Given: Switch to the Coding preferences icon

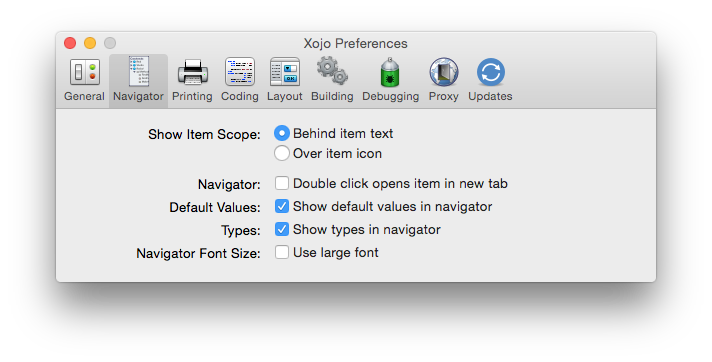Looking at the screenshot, I should [x=240, y=72].
